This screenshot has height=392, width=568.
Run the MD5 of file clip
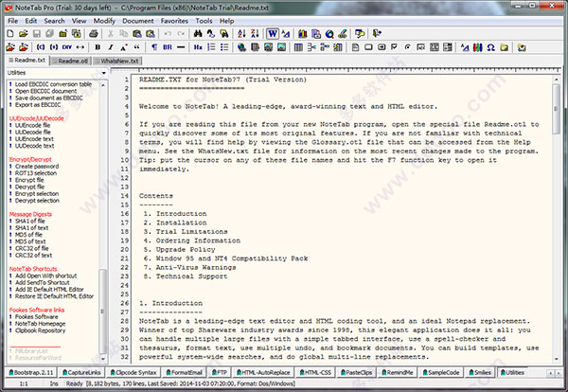click(x=28, y=235)
